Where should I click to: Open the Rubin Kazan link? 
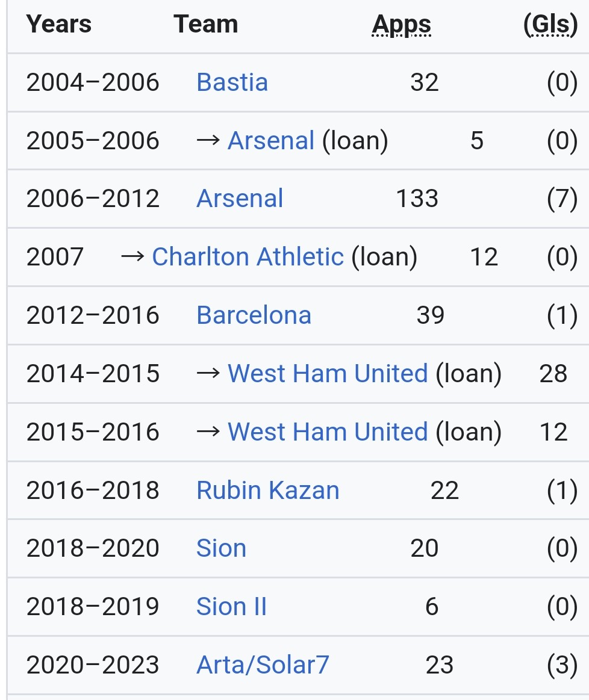(x=268, y=490)
